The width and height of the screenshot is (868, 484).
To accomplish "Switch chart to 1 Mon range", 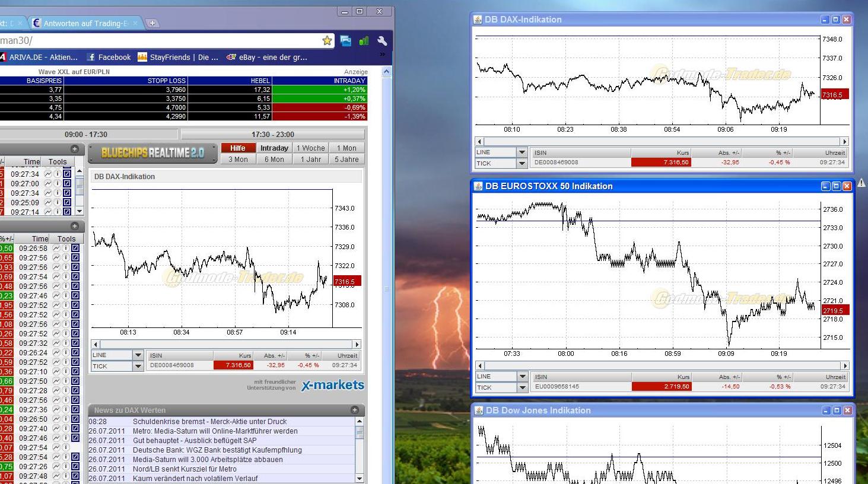I will [x=346, y=148].
